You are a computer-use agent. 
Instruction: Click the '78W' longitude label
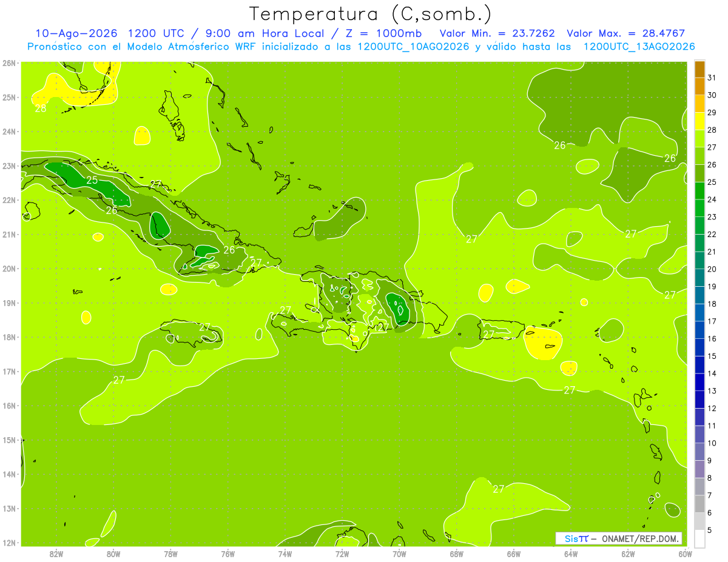(x=170, y=553)
